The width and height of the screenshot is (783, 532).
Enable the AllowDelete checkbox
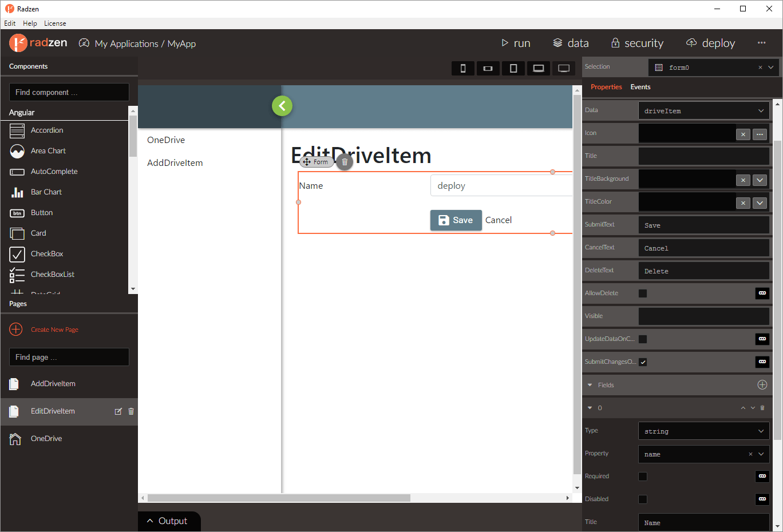tap(643, 293)
